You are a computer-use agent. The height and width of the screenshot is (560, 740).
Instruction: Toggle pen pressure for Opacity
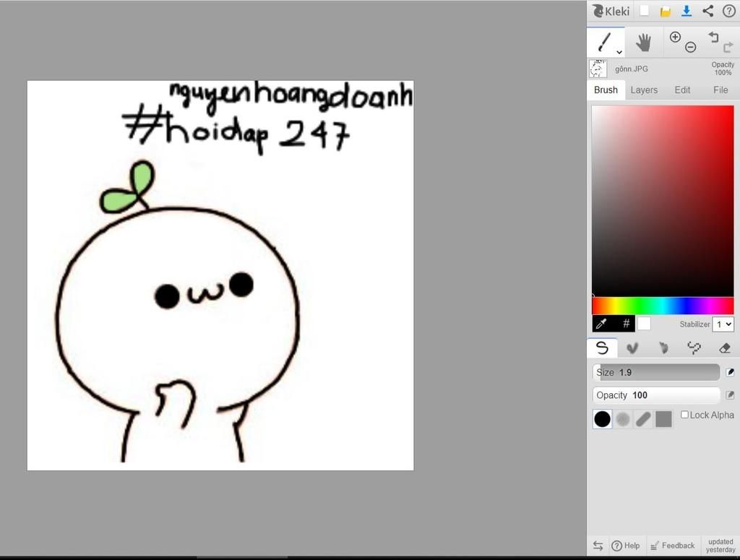tap(730, 395)
